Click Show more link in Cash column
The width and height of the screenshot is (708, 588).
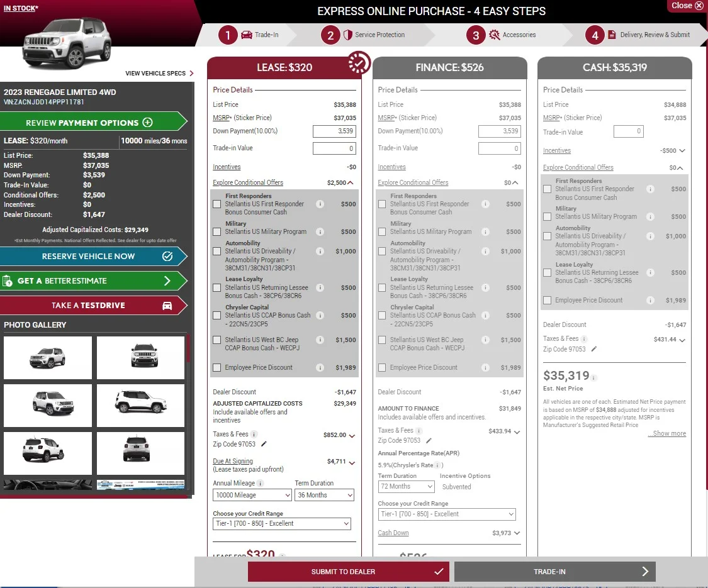coord(667,433)
